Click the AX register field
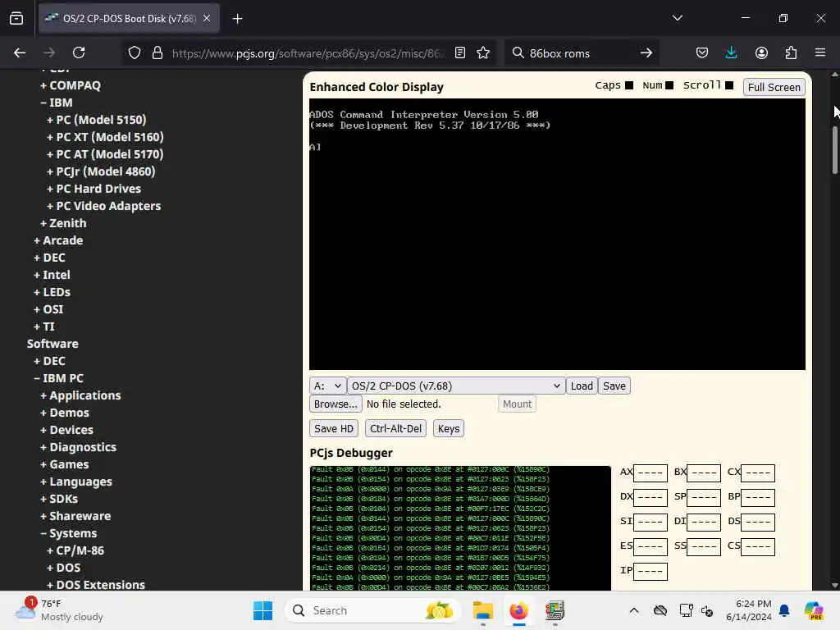 [x=650, y=472]
